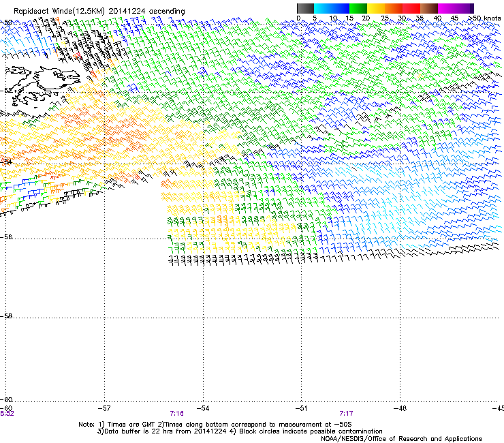
Task: Click the purple '6:52' time label
Action: tap(7, 414)
